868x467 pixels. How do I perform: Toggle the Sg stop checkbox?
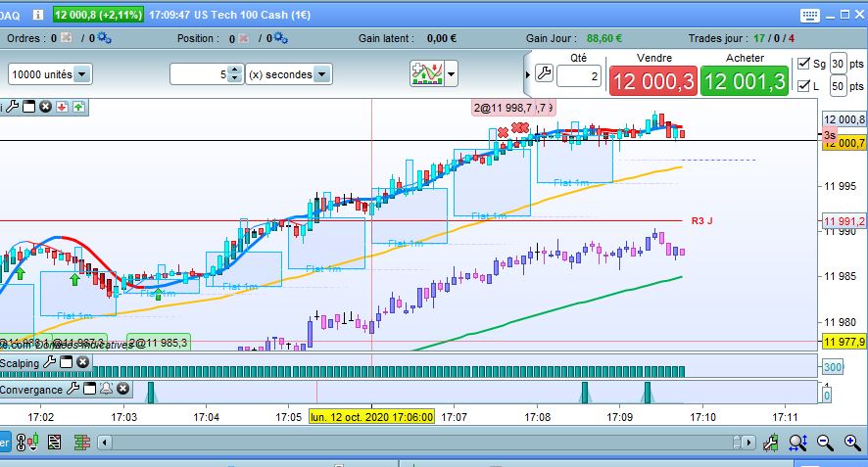[x=803, y=64]
